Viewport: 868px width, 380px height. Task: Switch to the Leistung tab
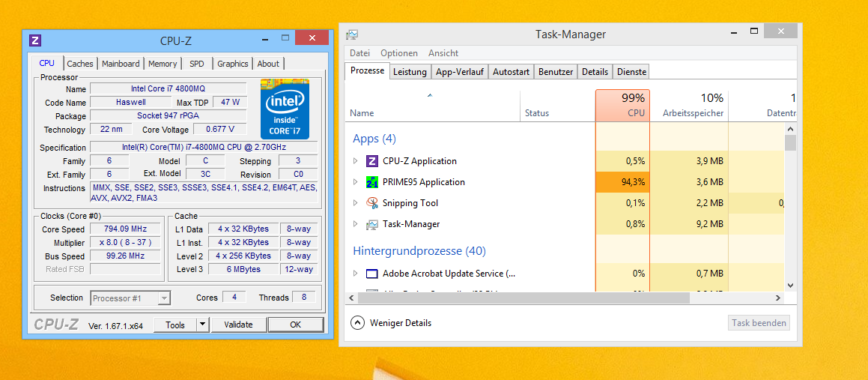pos(410,72)
